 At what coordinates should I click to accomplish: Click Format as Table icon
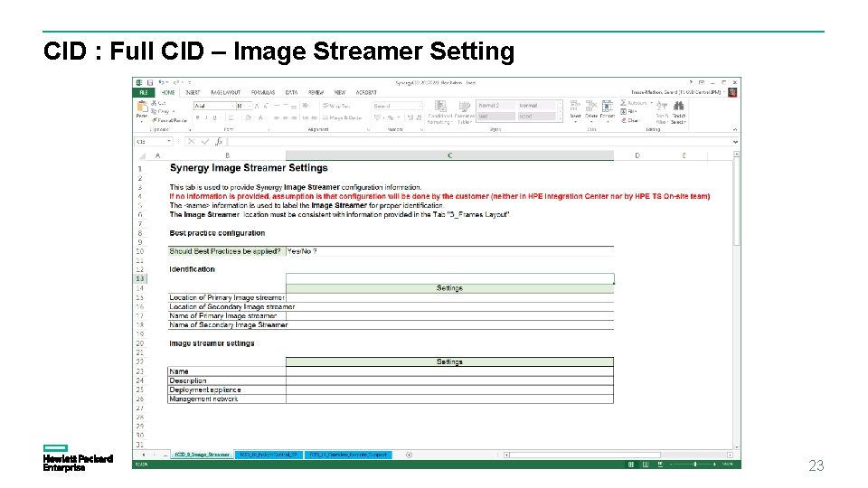(465, 107)
